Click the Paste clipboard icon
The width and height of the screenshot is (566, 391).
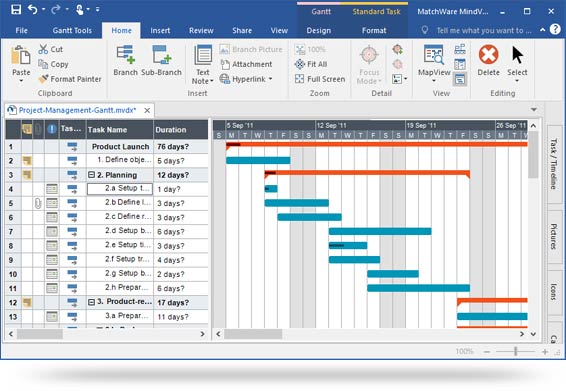pos(21,56)
